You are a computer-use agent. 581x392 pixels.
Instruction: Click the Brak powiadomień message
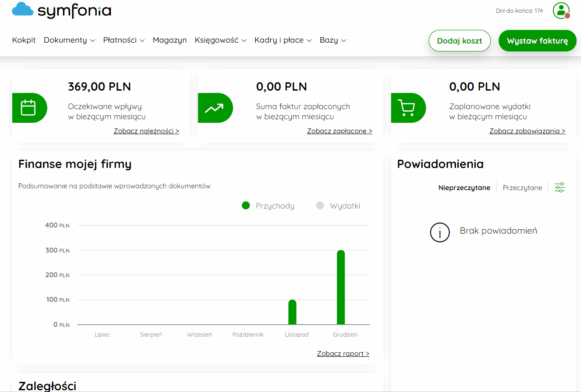[498, 231]
